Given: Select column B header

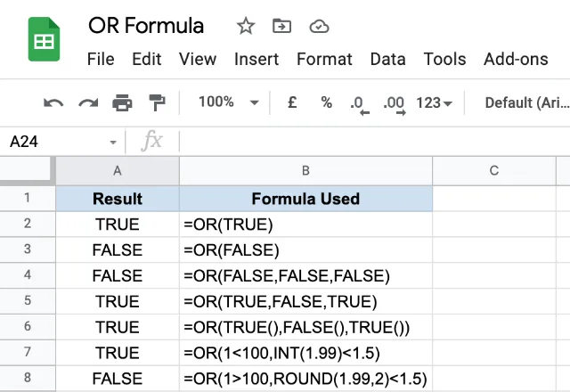Looking at the screenshot, I should click(305, 170).
